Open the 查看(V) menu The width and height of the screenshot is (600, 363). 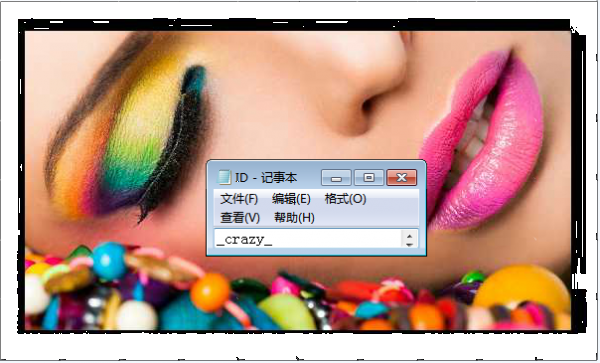coord(240,218)
